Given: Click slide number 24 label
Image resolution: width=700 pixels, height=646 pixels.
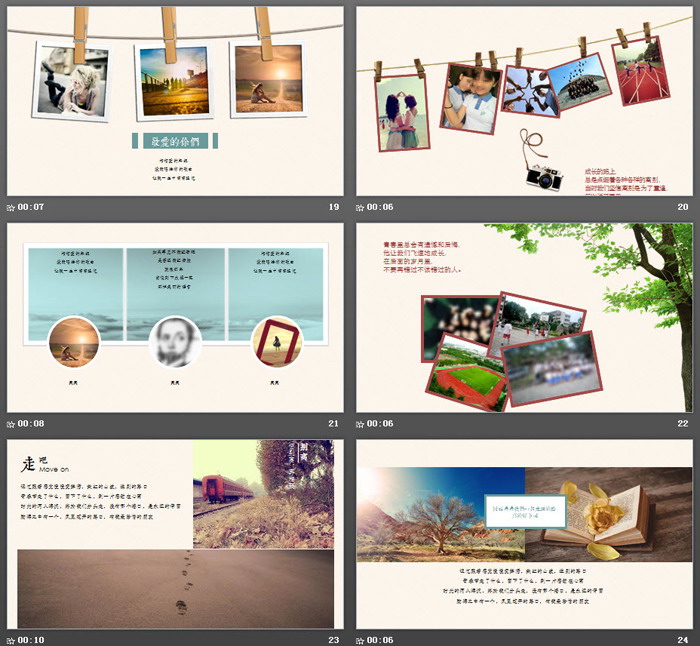Looking at the screenshot, I should pyautogui.click(x=683, y=640).
